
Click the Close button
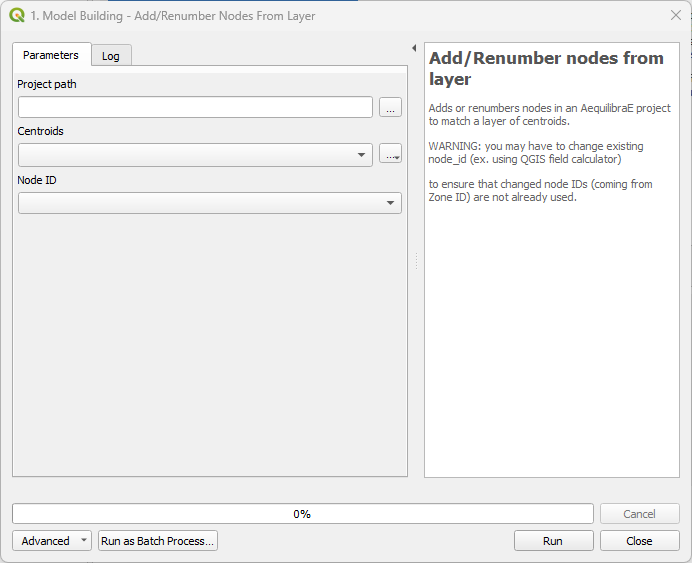pos(639,540)
